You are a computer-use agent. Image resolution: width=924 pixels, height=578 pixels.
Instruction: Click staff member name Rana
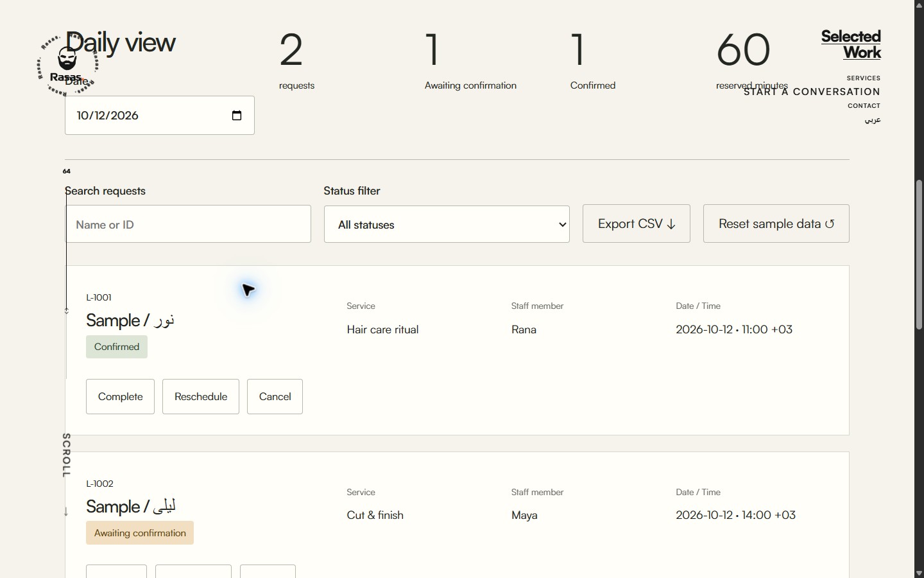point(524,329)
